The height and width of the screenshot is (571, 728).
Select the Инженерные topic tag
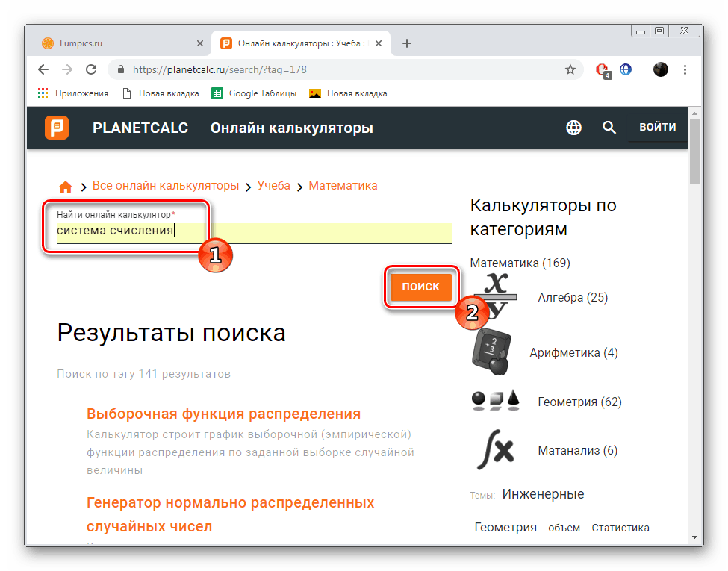coord(544,494)
